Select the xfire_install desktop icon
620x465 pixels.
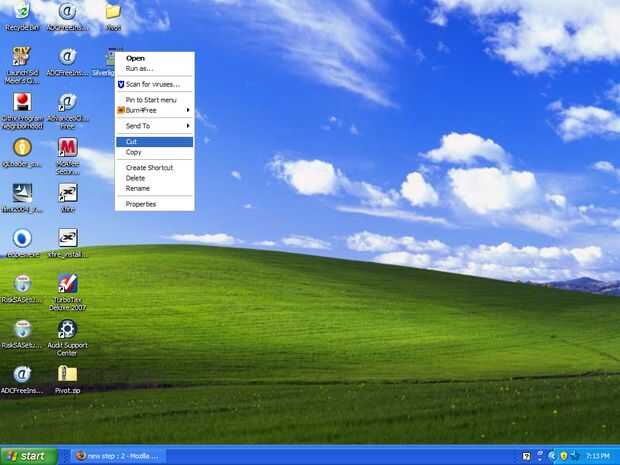click(68, 243)
